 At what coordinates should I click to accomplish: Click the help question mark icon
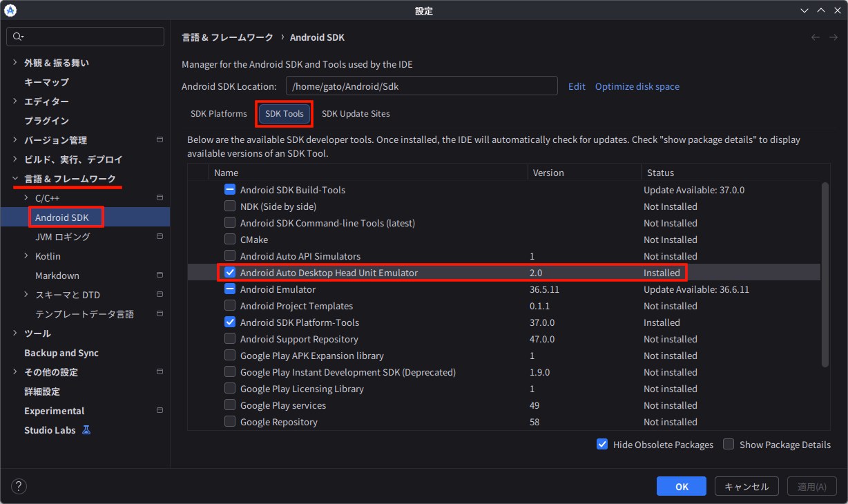pos(18,486)
